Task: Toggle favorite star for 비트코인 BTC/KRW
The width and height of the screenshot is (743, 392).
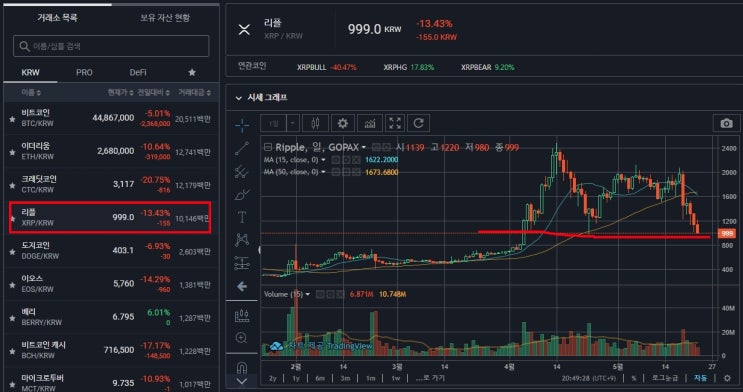Action: pyautogui.click(x=12, y=119)
